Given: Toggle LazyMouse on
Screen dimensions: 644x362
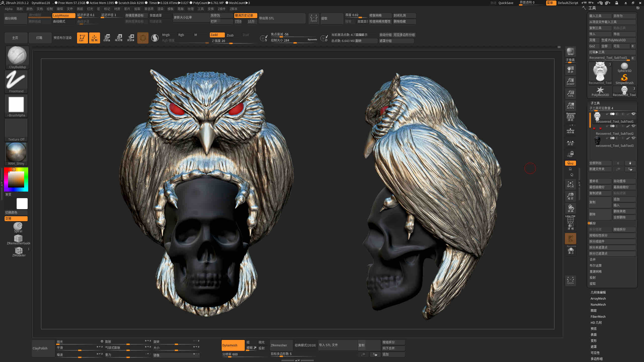Looking at the screenshot, I should click(64, 15).
